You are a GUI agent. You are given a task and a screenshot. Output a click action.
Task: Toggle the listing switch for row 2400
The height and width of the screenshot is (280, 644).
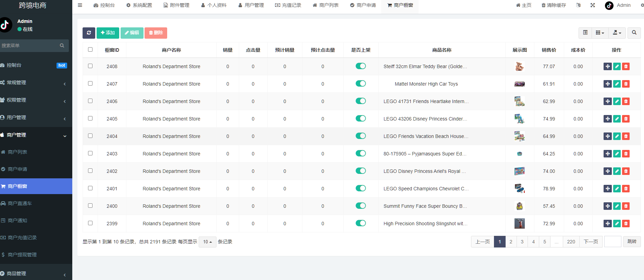pyautogui.click(x=361, y=206)
